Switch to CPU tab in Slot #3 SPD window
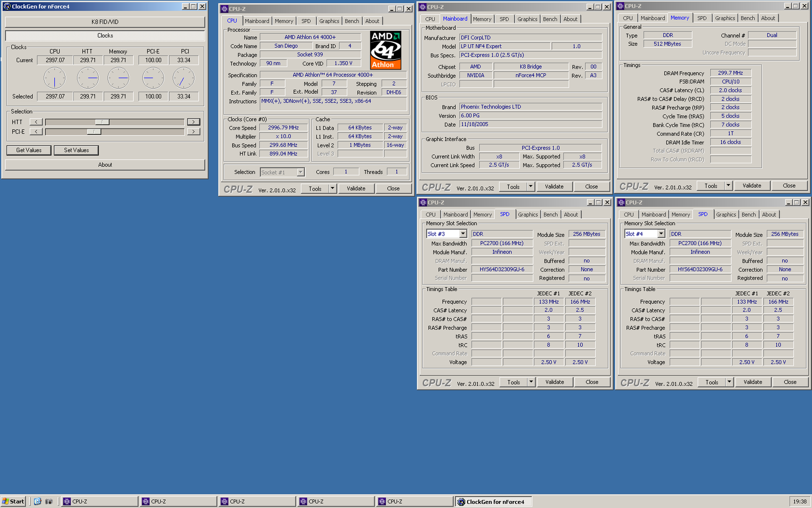 [x=431, y=214]
